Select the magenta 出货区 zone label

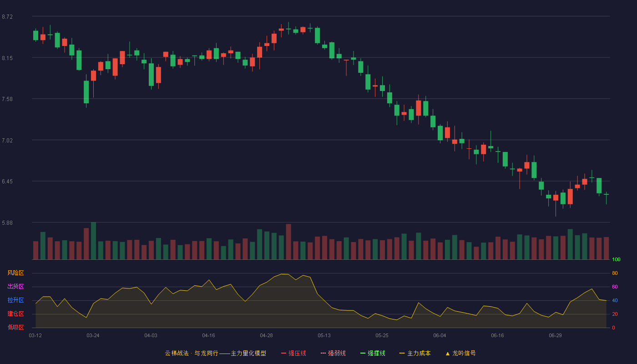pos(15,287)
